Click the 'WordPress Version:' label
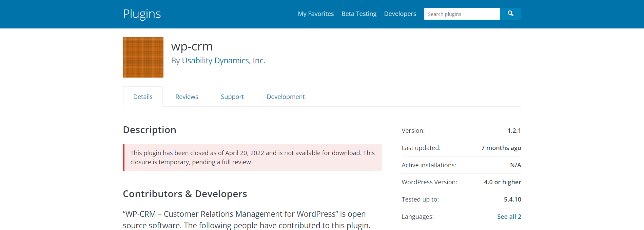Viewport: 644px width, 230px height. tap(429, 182)
